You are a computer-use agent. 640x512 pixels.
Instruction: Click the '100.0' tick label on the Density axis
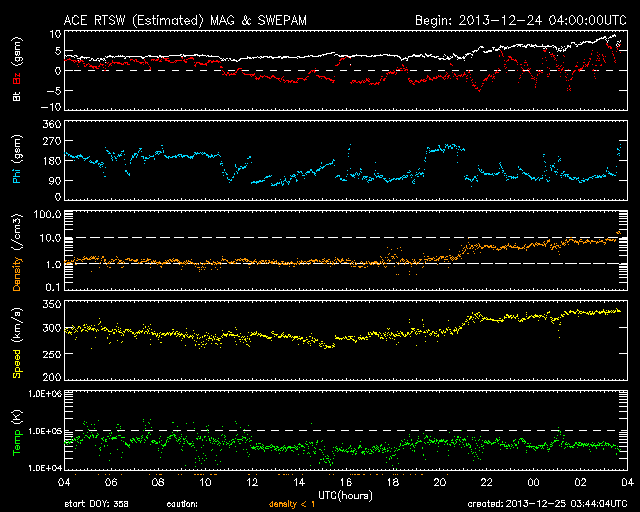(47, 214)
